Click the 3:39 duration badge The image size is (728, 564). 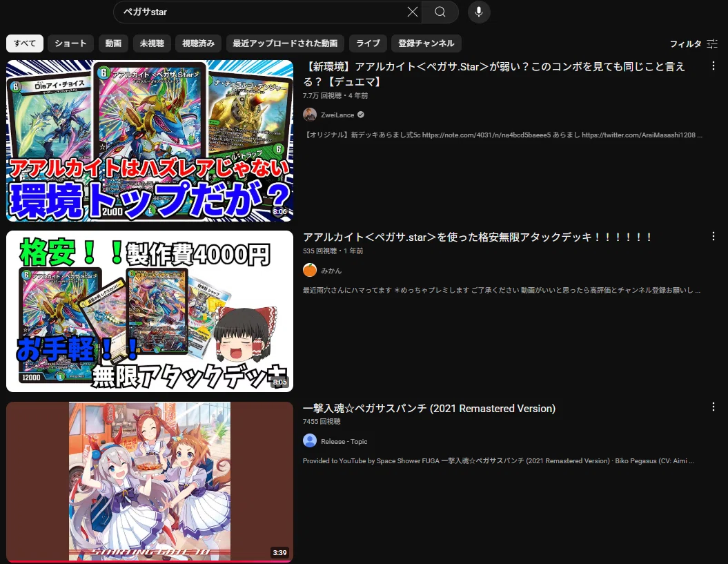point(279,552)
